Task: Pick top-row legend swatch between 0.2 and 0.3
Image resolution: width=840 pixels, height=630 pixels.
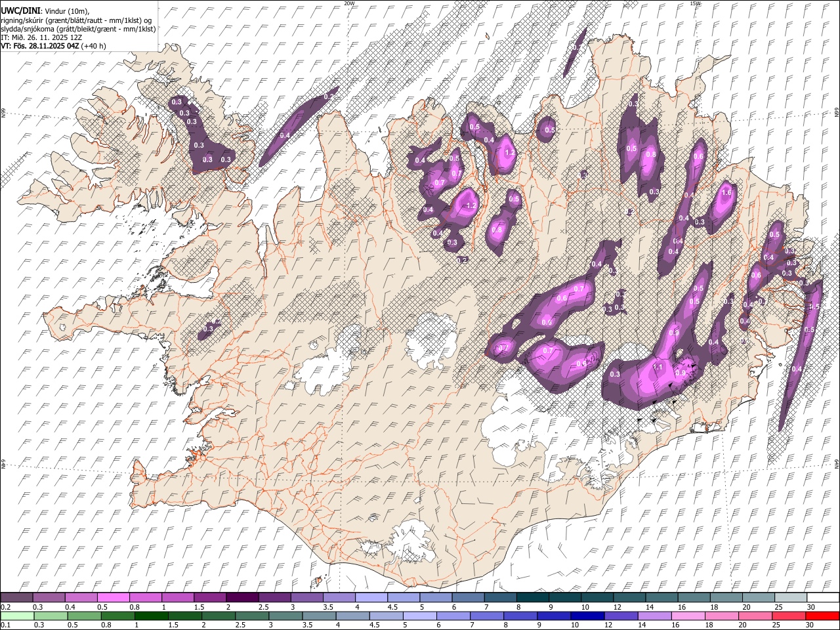Action: click(x=16, y=598)
